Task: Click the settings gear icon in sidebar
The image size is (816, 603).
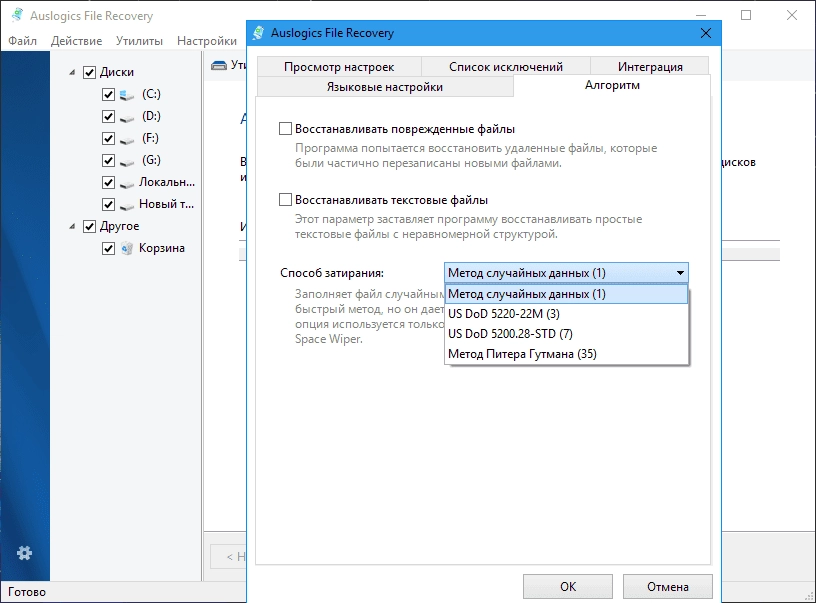Action: tap(24, 553)
